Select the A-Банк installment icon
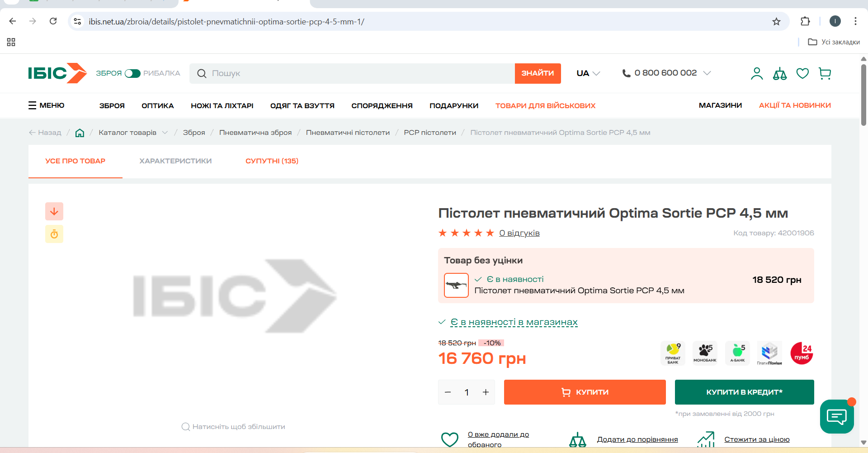This screenshot has width=868, height=453. (x=737, y=353)
